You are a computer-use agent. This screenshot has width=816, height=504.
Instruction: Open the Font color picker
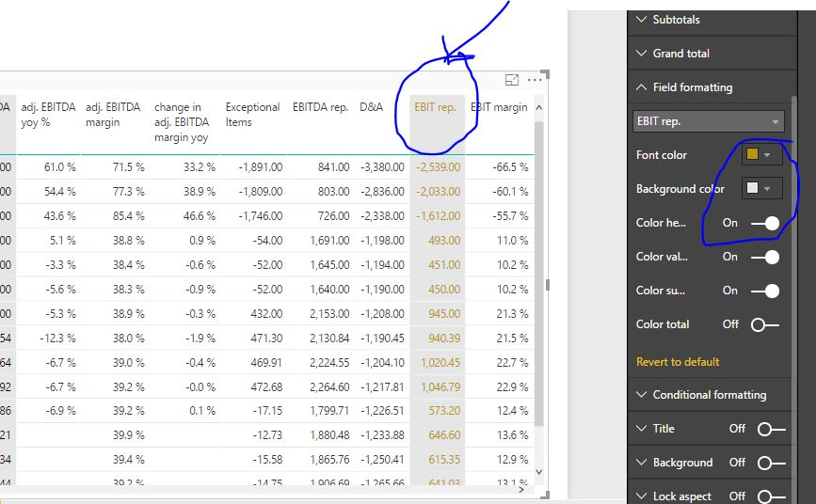pyautogui.click(x=761, y=154)
